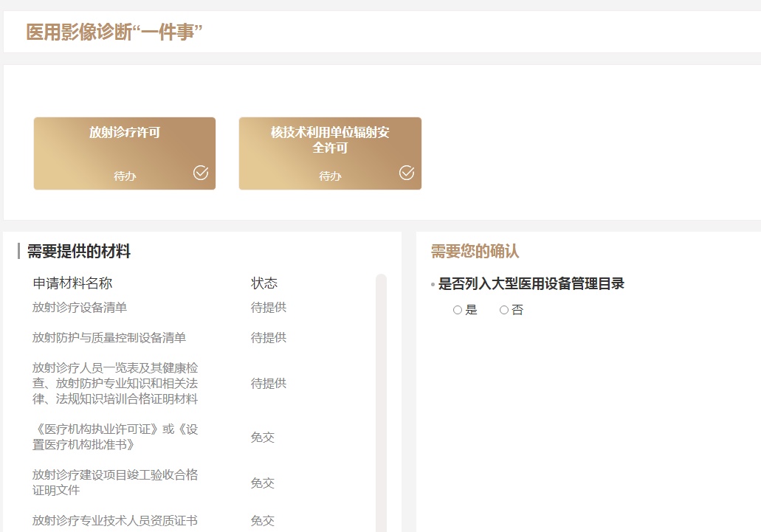The width and height of the screenshot is (761, 532).
Task: Open the 放射诊疗许可 card title
Action: (x=125, y=133)
